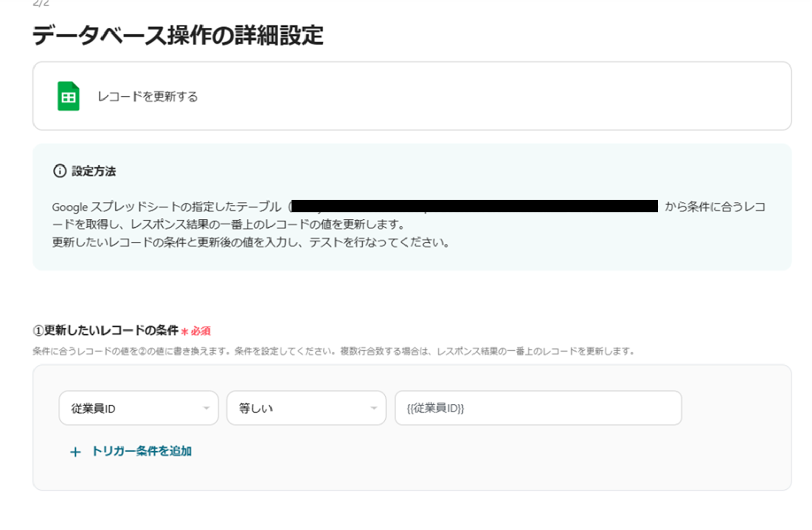Open the 等しい operator dropdown
This screenshot has width=812, height=530.
pos(306,408)
